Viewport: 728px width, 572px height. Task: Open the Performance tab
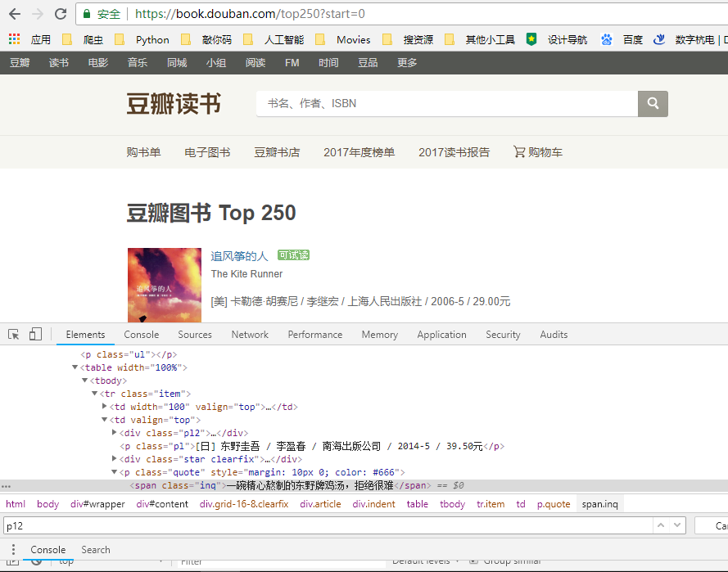(314, 335)
